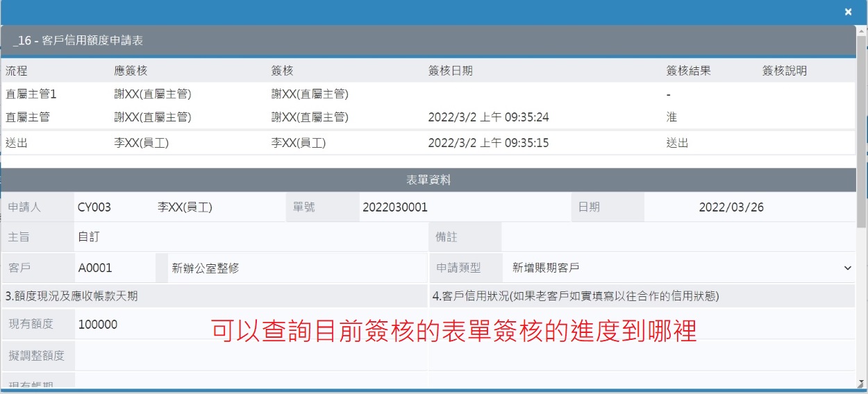Click the 簽核結果 column header
Screen dimensions: 868x394
pos(688,71)
